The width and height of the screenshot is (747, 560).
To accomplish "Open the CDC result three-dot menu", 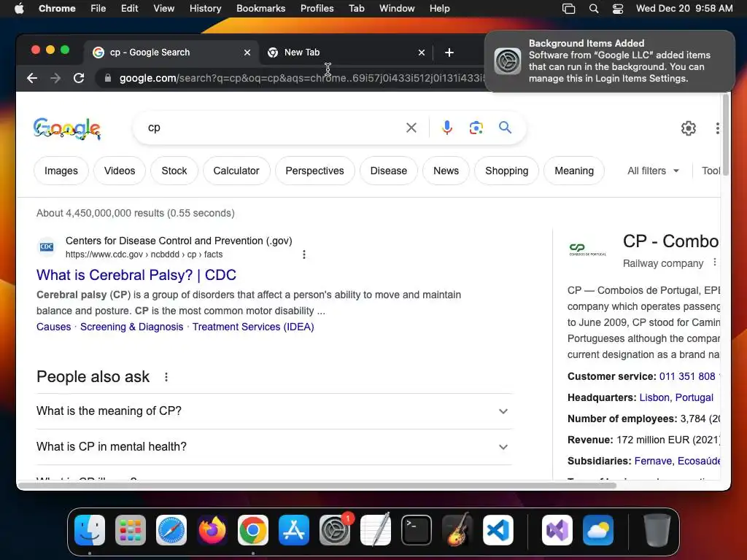I will (x=304, y=254).
